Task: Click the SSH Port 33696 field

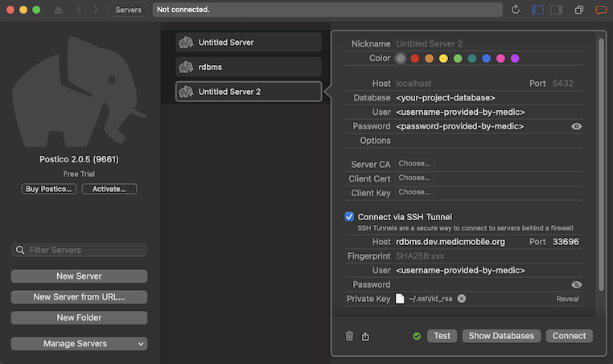Action: [566, 242]
